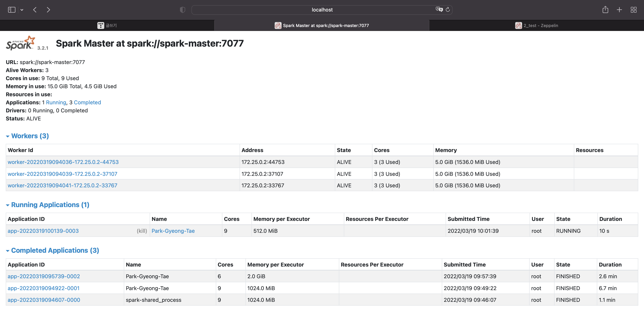Switch to 2_test - Zeppelin tab

(536, 25)
